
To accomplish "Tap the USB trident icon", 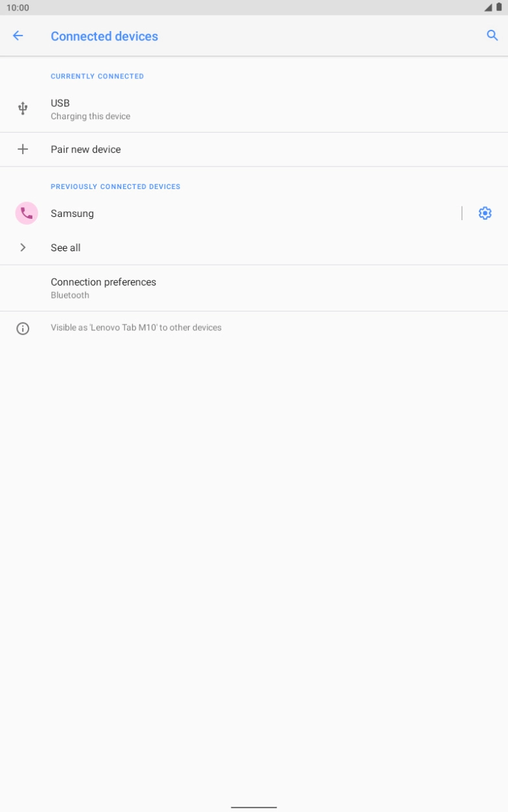I will pyautogui.click(x=23, y=109).
